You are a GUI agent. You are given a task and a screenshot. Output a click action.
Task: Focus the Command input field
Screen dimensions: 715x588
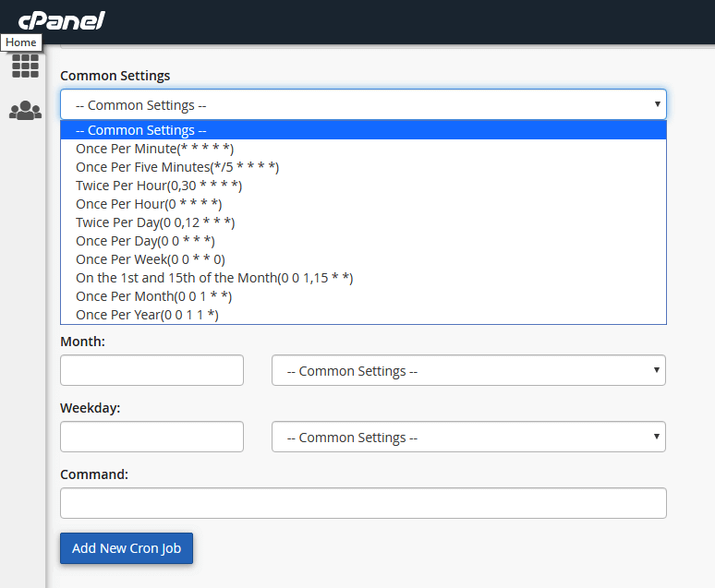coord(363,503)
